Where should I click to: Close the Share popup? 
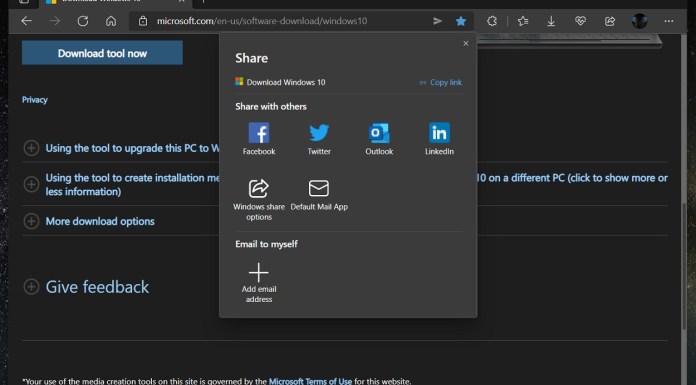(466, 44)
